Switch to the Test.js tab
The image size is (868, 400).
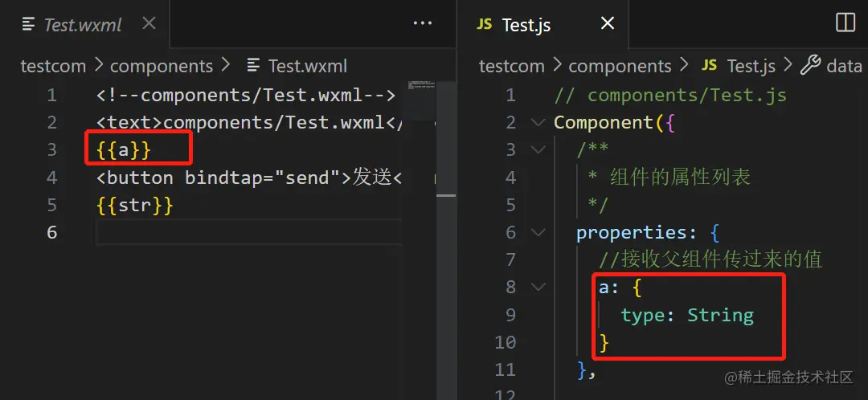point(526,24)
